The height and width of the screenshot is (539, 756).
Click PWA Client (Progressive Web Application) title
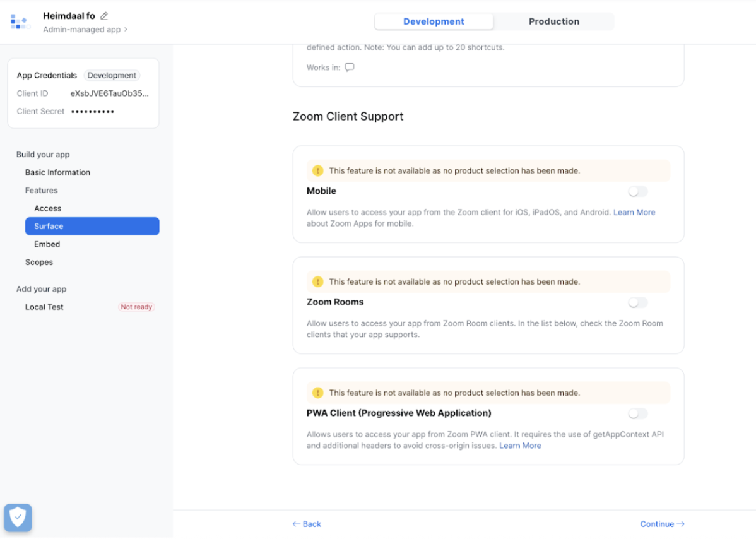pyautogui.click(x=399, y=413)
